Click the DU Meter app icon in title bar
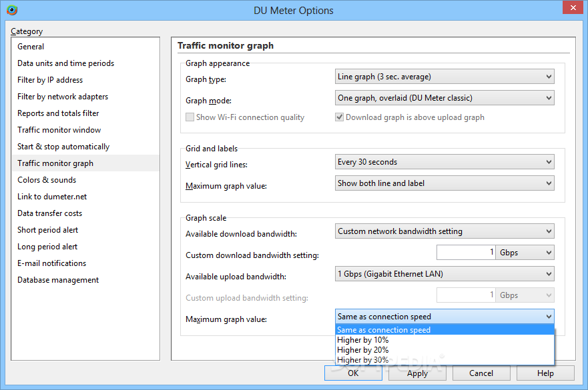 (11, 10)
